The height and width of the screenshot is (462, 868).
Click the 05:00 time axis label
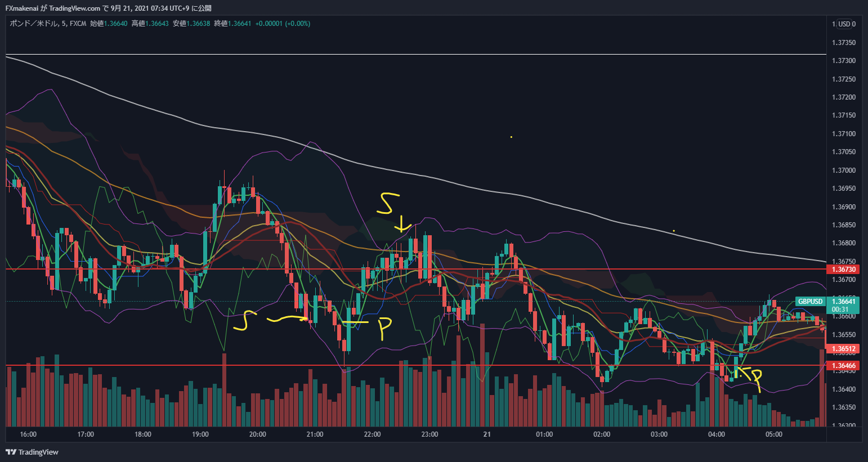coord(774,434)
